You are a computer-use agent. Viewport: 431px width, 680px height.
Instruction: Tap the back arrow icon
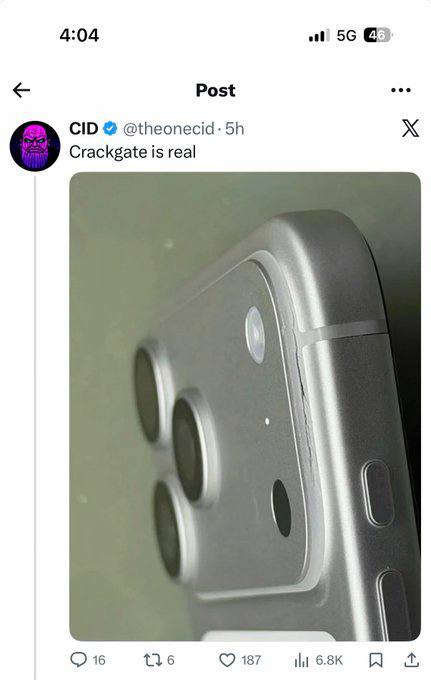(21, 90)
